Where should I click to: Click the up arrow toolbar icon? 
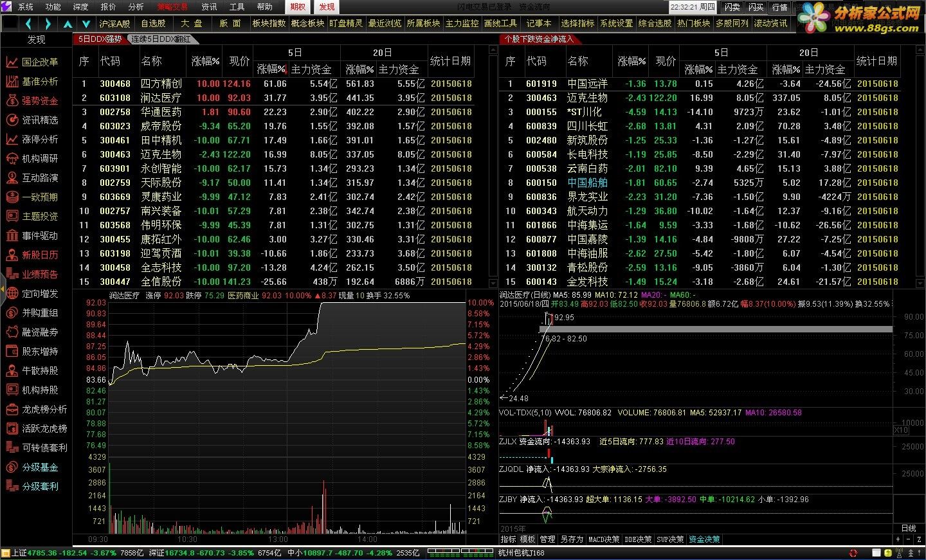pos(68,24)
